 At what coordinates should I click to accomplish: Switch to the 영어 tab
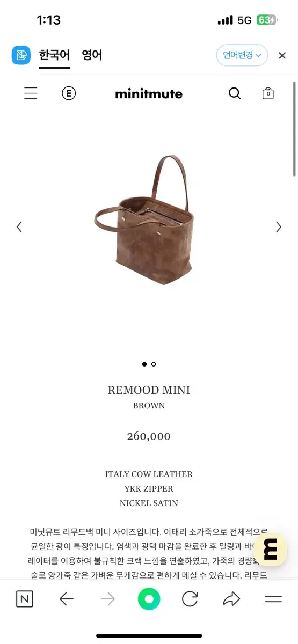point(92,55)
